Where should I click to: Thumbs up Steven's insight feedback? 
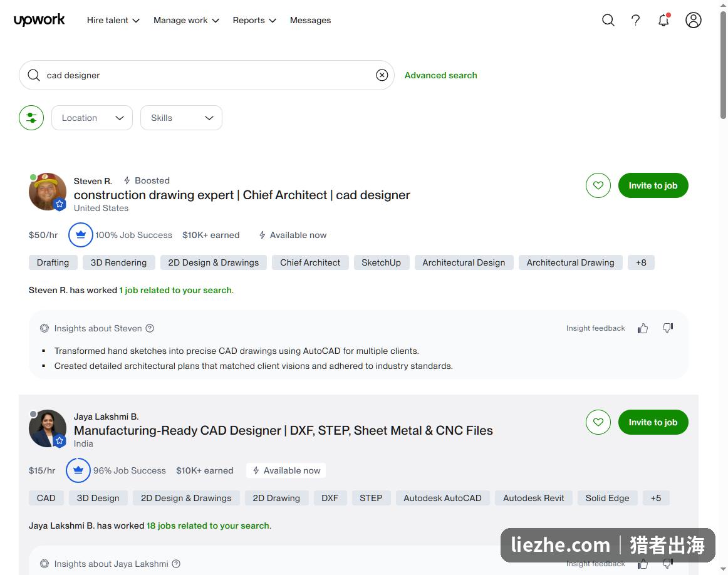[x=643, y=329]
